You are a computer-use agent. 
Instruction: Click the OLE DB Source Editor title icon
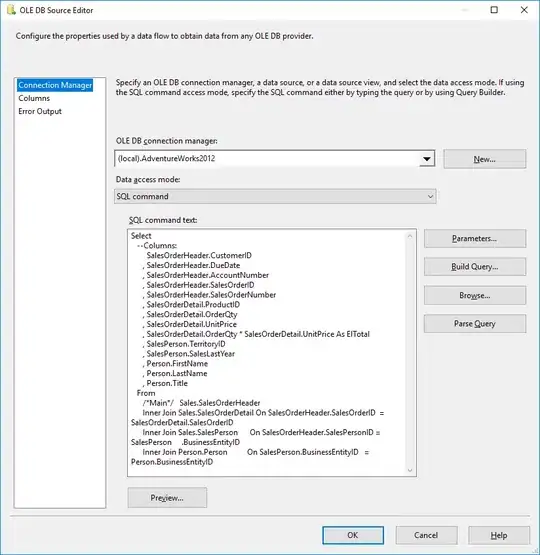pyautogui.click(x=11, y=10)
